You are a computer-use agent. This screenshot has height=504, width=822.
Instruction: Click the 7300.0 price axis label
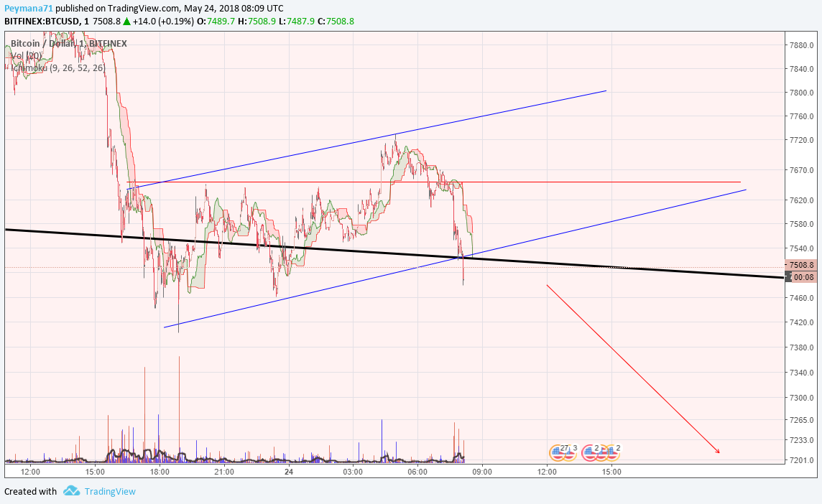point(802,398)
